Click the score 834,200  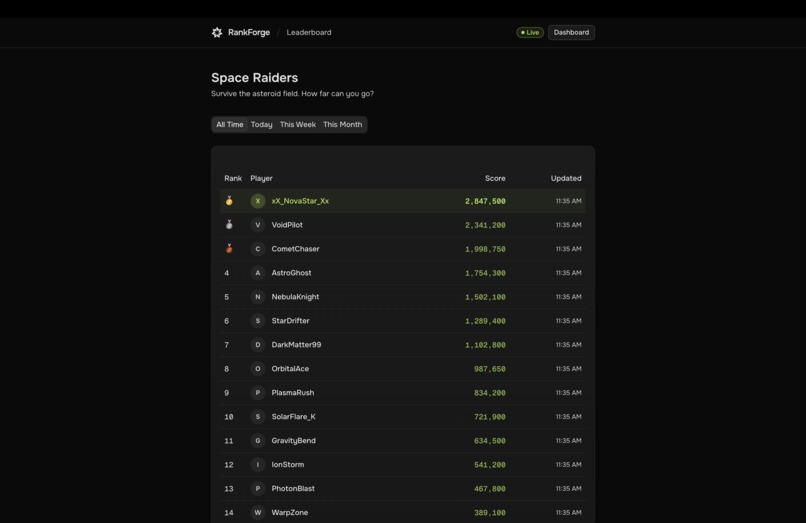489,393
